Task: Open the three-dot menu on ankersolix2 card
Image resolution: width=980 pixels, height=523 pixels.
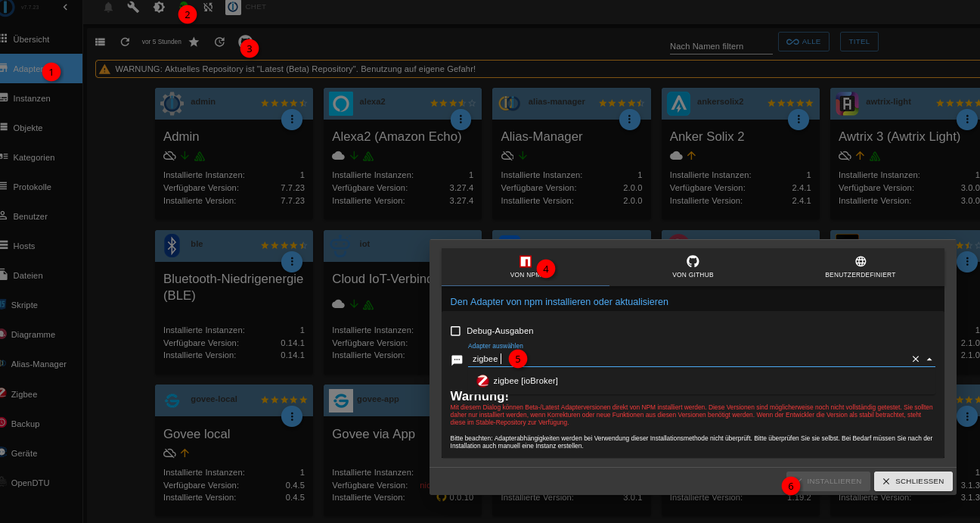Action: coord(798,120)
